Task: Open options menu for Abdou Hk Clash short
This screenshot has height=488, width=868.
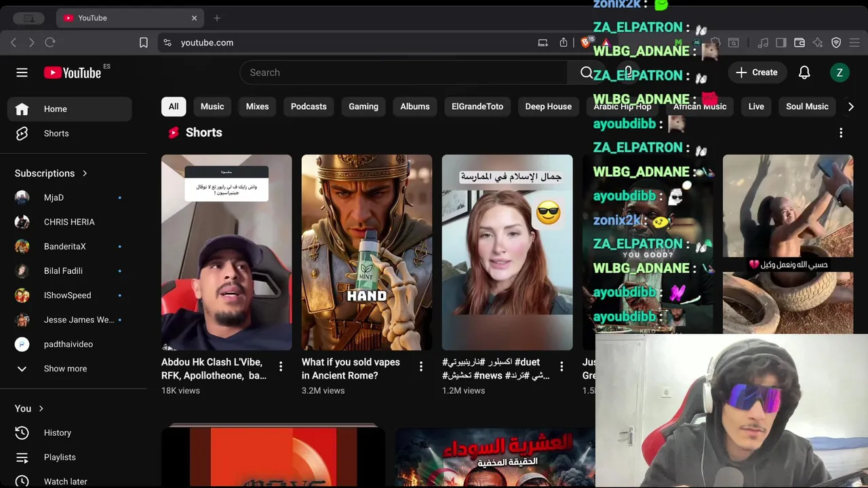Action: coord(281,367)
